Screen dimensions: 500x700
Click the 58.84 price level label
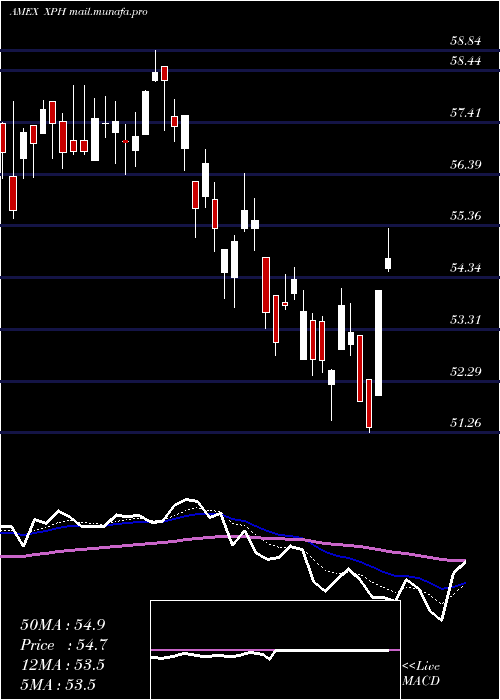pyautogui.click(x=466, y=42)
